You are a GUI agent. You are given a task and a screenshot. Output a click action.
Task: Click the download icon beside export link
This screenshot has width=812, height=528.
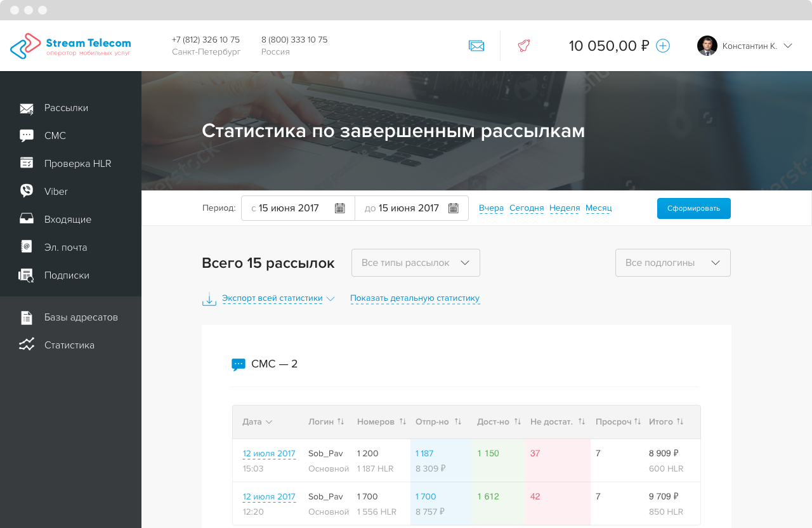tap(209, 299)
